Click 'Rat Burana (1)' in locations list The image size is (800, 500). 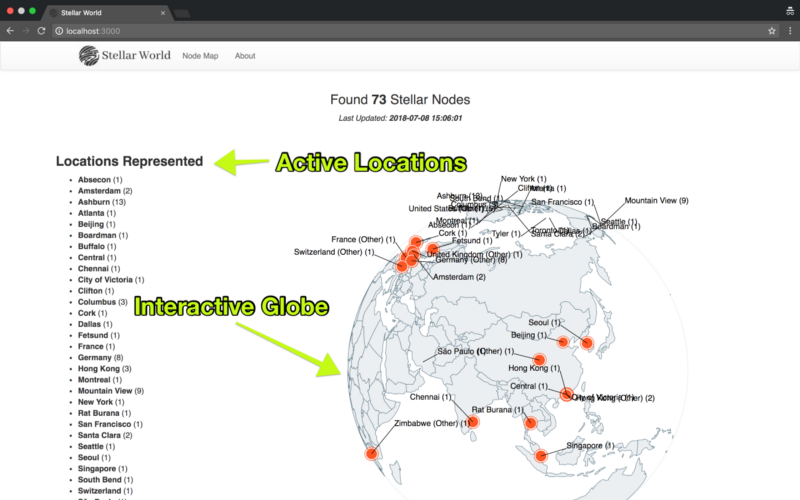(104, 413)
